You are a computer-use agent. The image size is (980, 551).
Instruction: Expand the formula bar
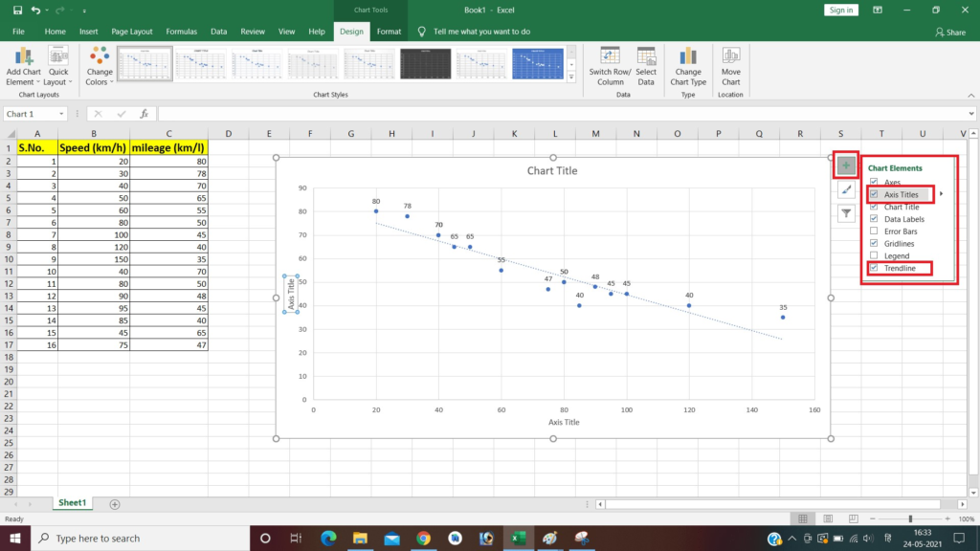click(x=971, y=114)
